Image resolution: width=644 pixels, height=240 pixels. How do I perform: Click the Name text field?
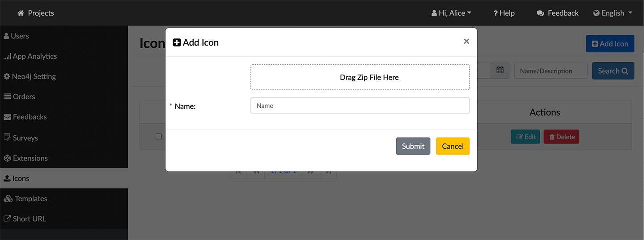360,105
